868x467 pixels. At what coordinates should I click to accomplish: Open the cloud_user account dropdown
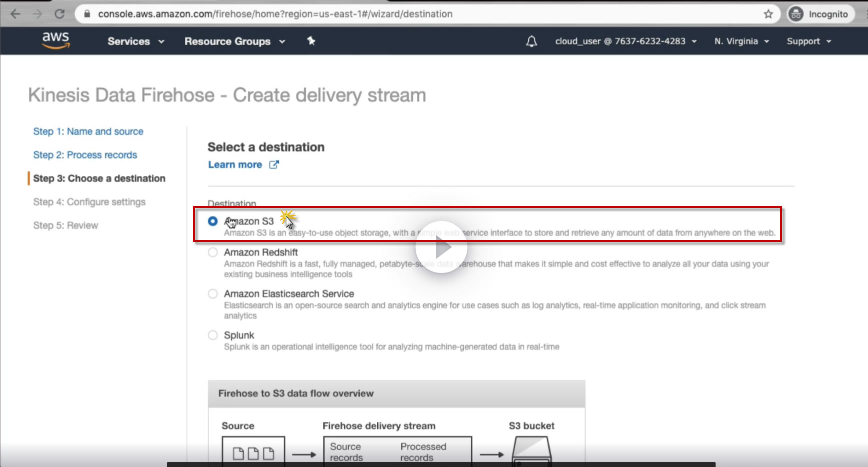click(626, 41)
